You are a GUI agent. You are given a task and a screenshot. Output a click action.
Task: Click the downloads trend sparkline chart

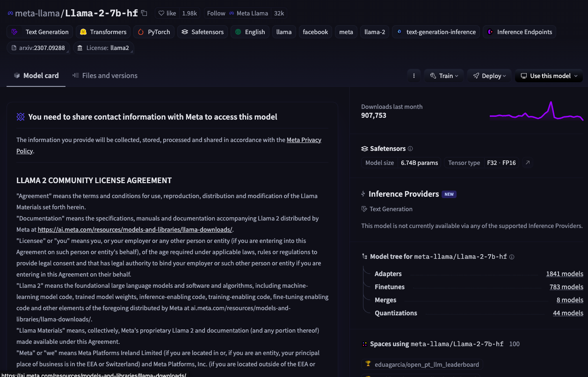coord(537,111)
